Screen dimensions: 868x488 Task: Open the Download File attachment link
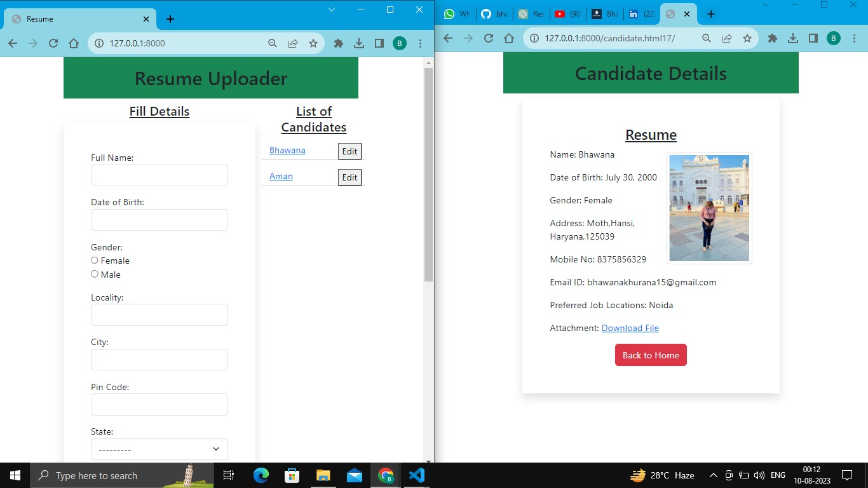point(630,328)
